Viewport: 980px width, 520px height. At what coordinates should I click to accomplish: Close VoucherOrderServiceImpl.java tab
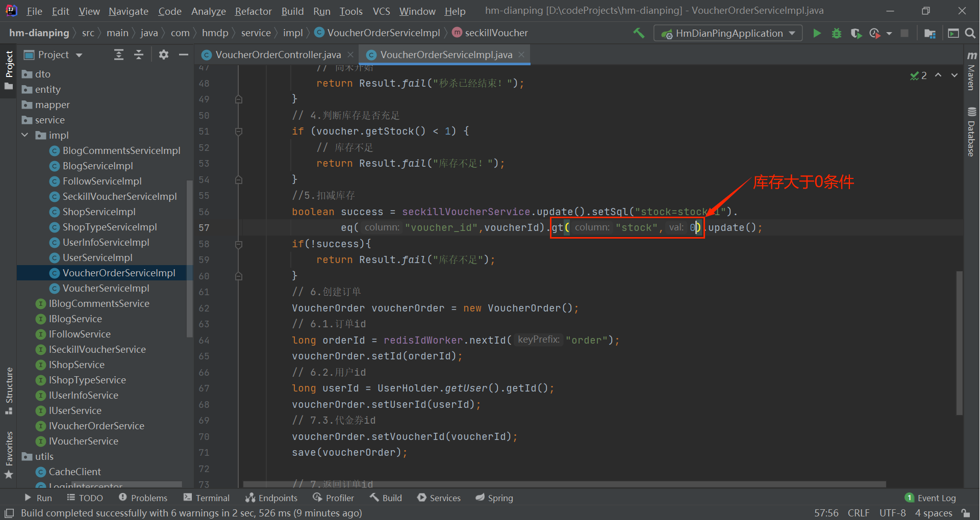[521, 55]
